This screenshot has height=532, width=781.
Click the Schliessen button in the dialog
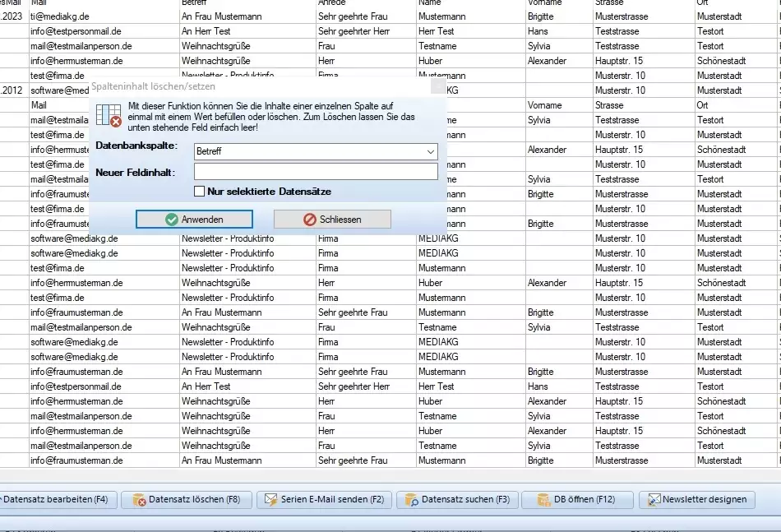click(332, 220)
